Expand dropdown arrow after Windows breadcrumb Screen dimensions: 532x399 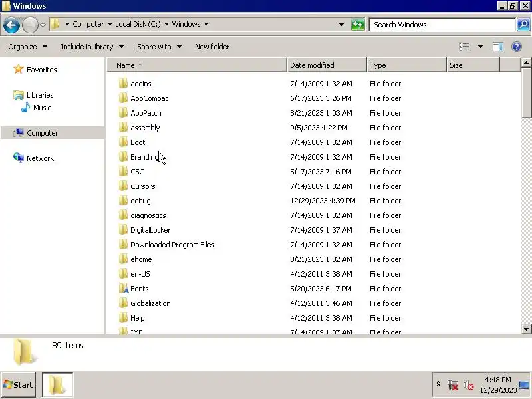point(206,24)
